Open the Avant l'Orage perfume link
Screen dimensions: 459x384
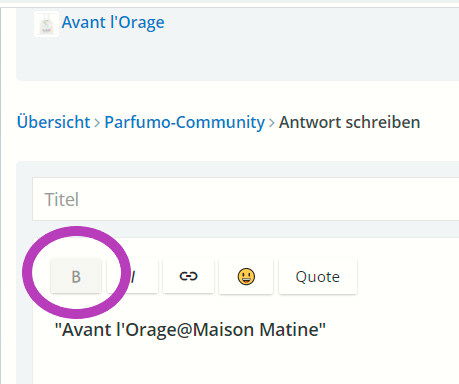[x=113, y=23]
